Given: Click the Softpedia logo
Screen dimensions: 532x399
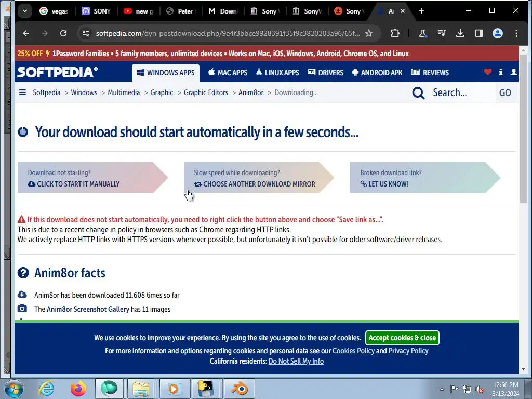Looking at the screenshot, I should click(57, 72).
